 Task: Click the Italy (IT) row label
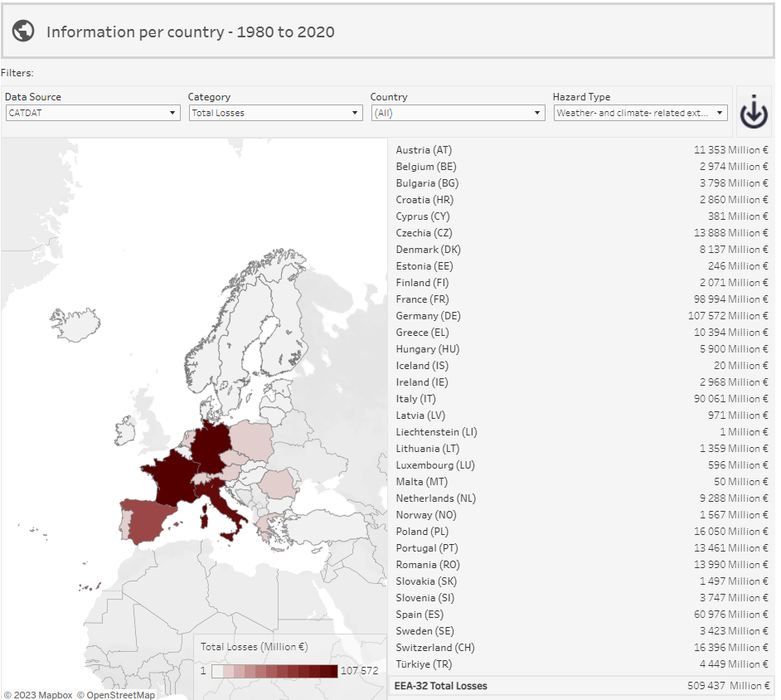click(x=416, y=399)
